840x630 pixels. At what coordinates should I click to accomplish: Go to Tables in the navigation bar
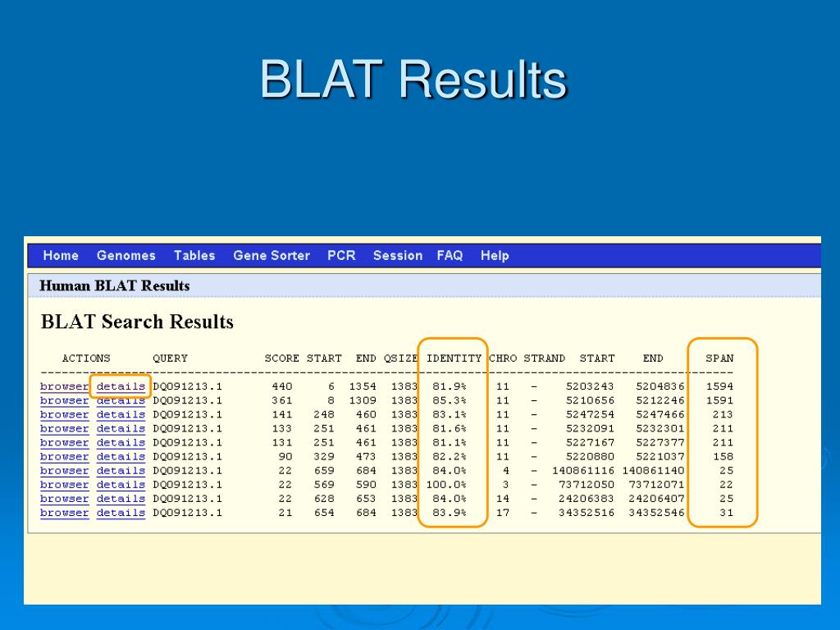(x=194, y=256)
